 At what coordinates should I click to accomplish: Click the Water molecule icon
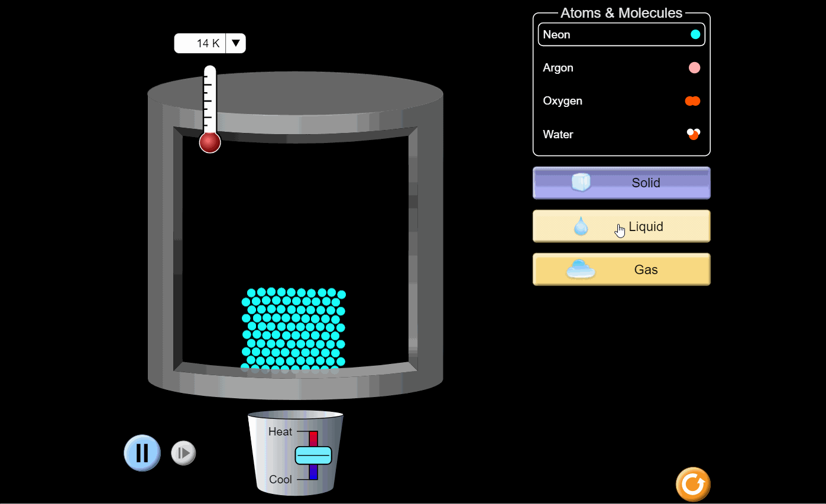point(694,134)
